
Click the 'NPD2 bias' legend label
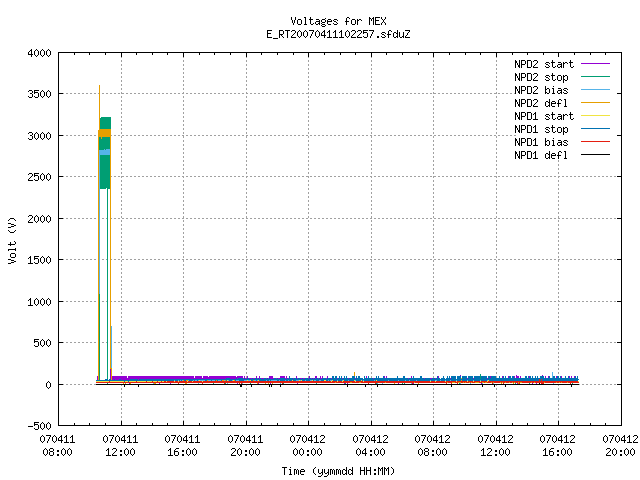coord(541,90)
